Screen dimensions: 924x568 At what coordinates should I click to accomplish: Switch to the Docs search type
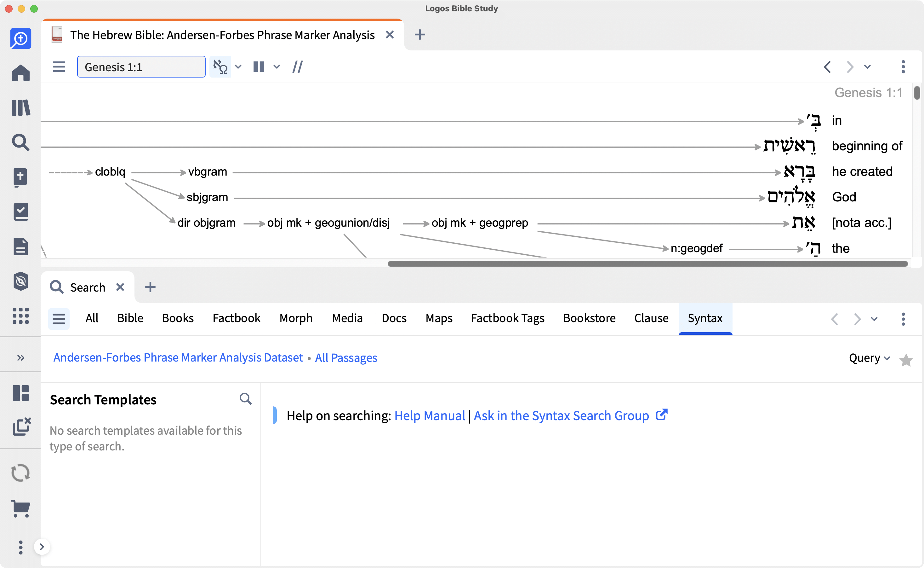coord(394,318)
